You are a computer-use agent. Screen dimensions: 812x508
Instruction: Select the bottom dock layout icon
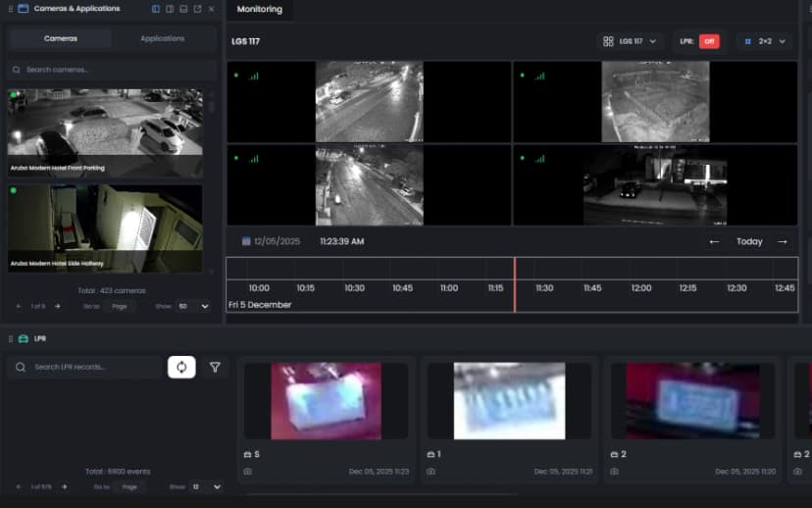(183, 9)
